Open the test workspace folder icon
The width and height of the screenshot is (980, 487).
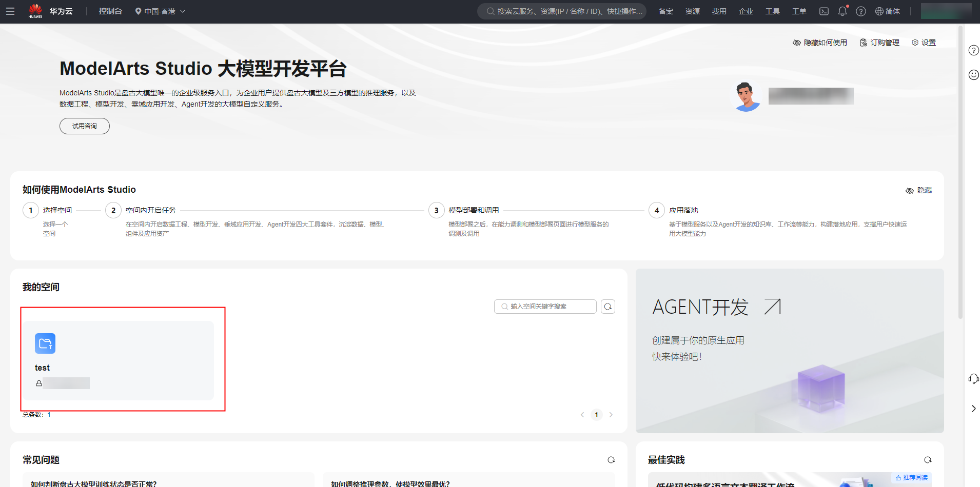[45, 343]
